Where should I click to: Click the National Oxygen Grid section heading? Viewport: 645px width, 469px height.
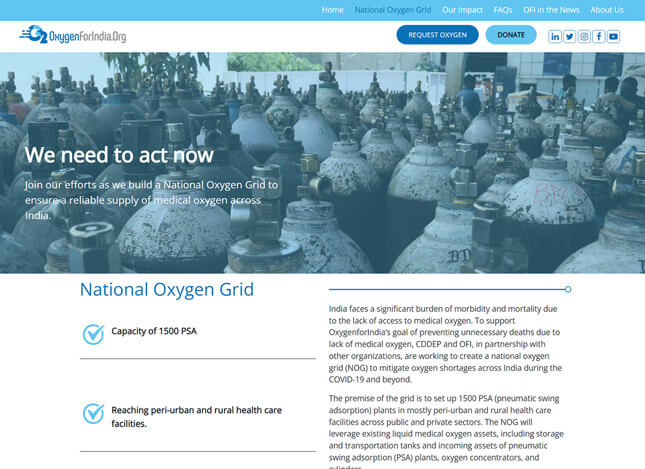coord(167,290)
